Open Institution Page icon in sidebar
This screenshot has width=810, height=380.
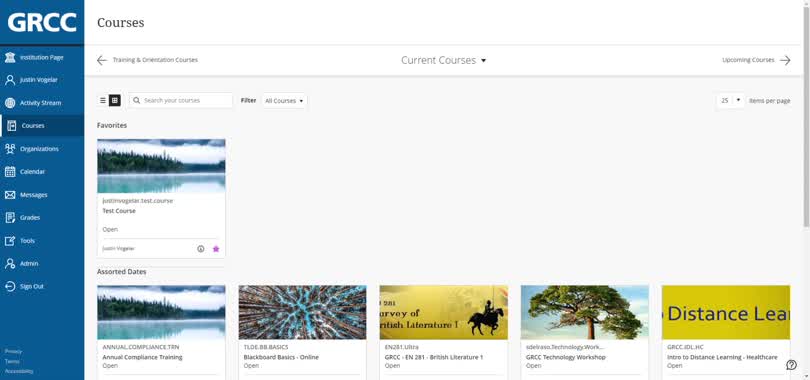pyautogui.click(x=10, y=57)
